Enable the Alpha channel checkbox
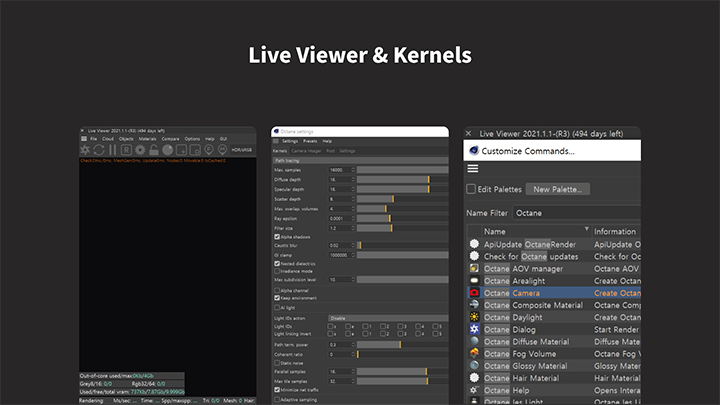The height and width of the screenshot is (405, 720). (x=277, y=290)
